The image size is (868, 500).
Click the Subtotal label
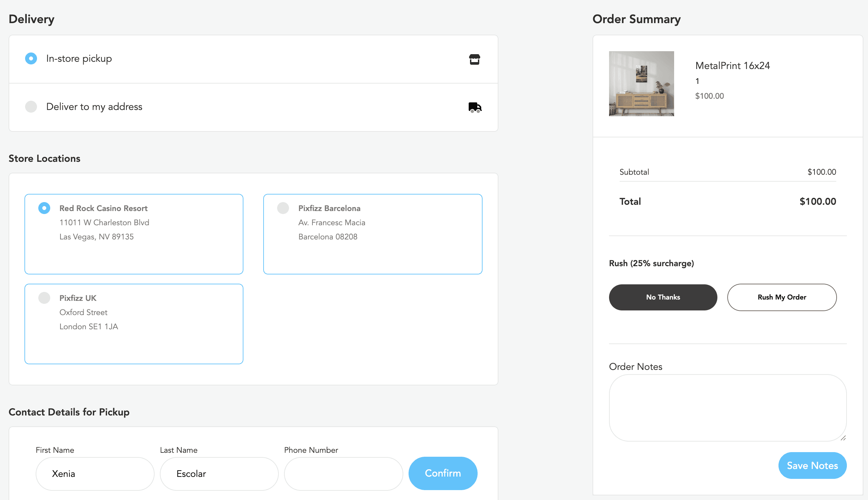pos(634,172)
